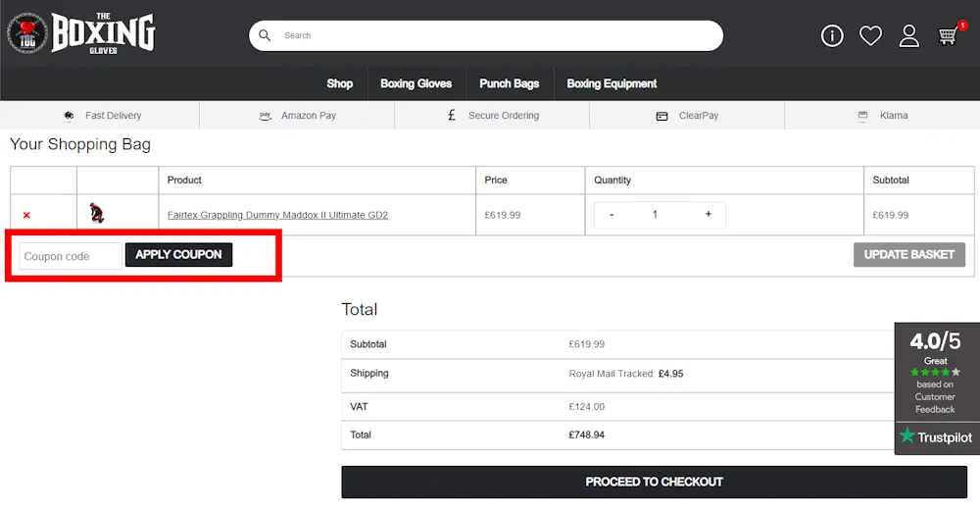Viewport: 980px width, 513px height.
Task: Open the Fairtex Grappling Dummy Maddox II link
Action: point(277,215)
